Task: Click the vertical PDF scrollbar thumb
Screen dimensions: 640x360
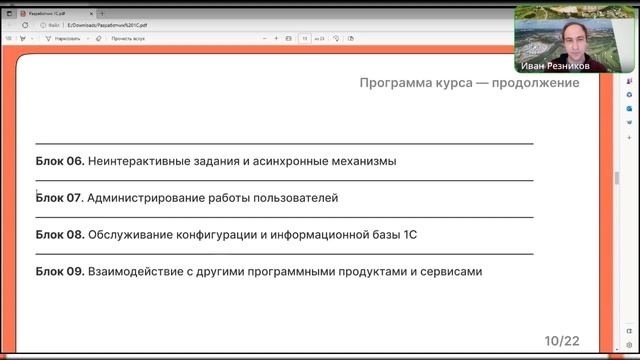Action: click(617, 178)
